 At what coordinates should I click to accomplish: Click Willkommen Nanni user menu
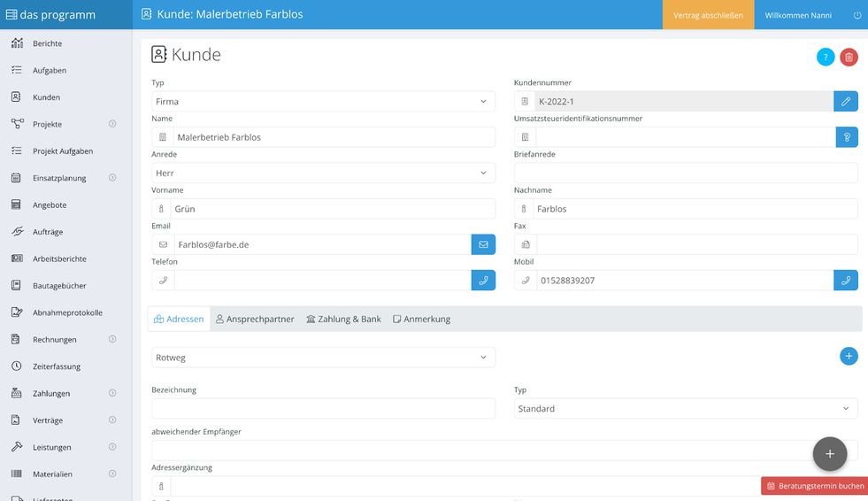point(798,15)
